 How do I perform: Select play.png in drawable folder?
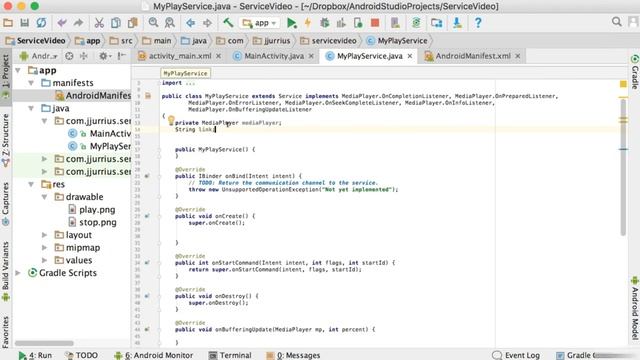92,210
